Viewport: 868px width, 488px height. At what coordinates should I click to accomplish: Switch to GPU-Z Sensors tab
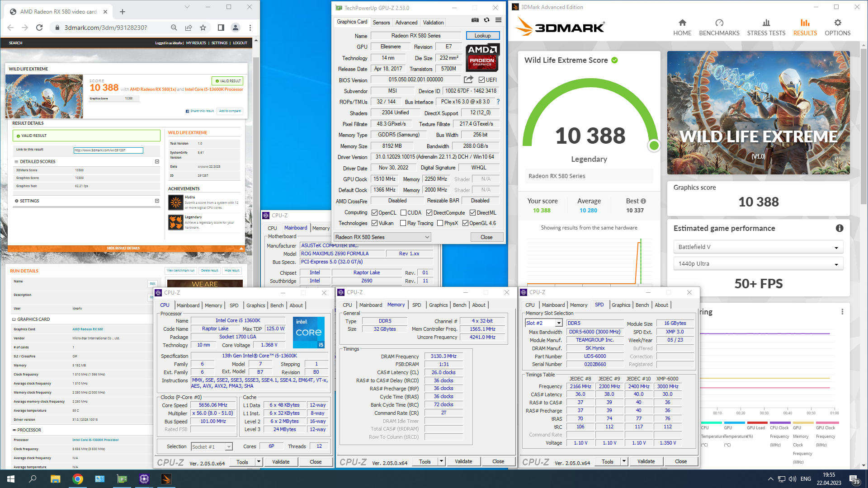click(381, 22)
